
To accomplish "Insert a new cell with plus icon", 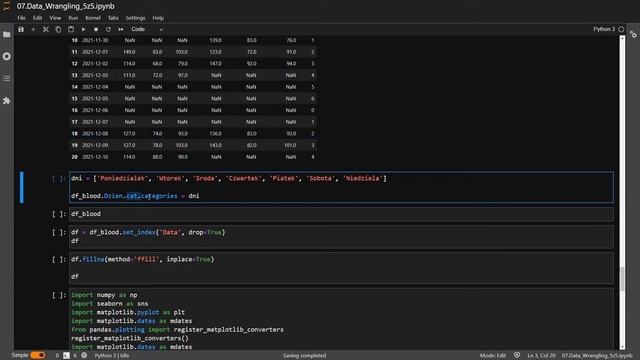I will 33,29.
